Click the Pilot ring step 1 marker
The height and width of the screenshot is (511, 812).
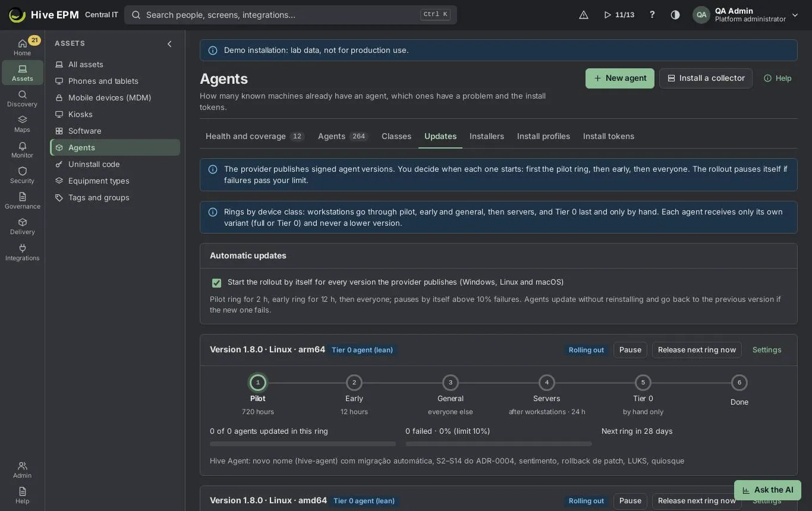coord(258,383)
